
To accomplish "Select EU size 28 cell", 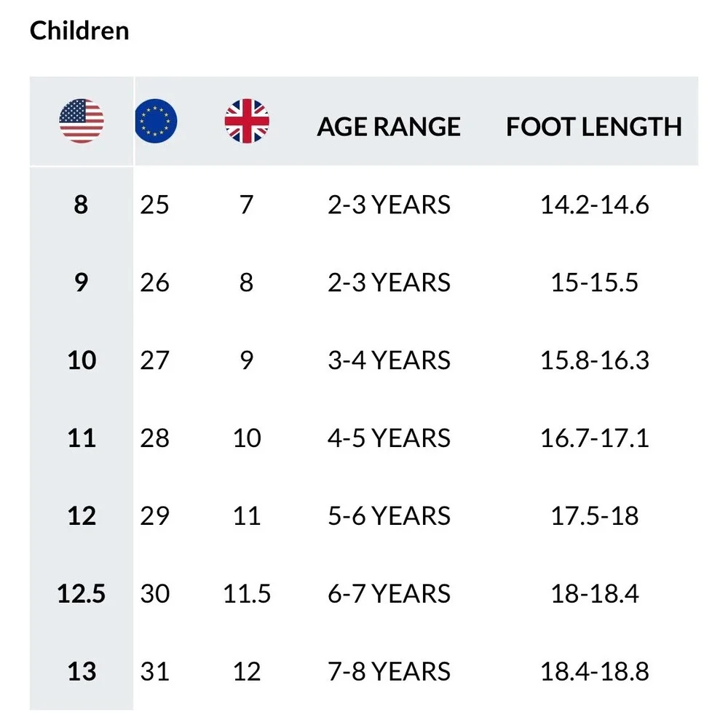I will [154, 438].
